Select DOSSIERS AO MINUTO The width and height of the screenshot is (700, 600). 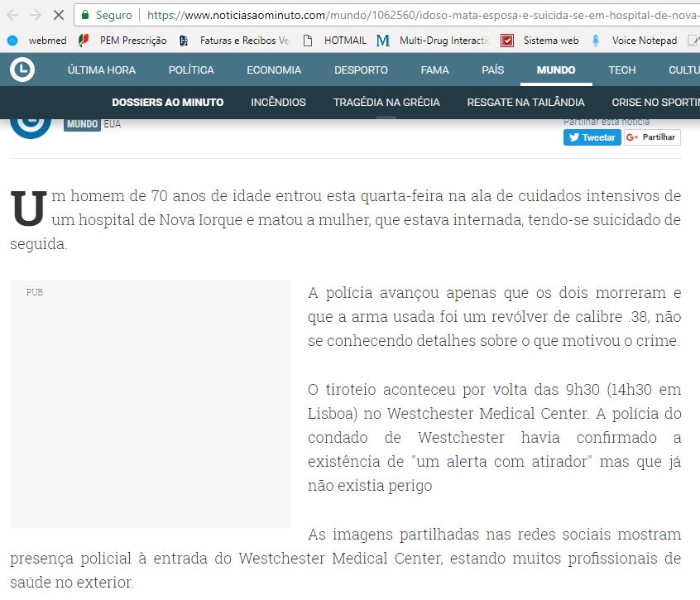[166, 101]
